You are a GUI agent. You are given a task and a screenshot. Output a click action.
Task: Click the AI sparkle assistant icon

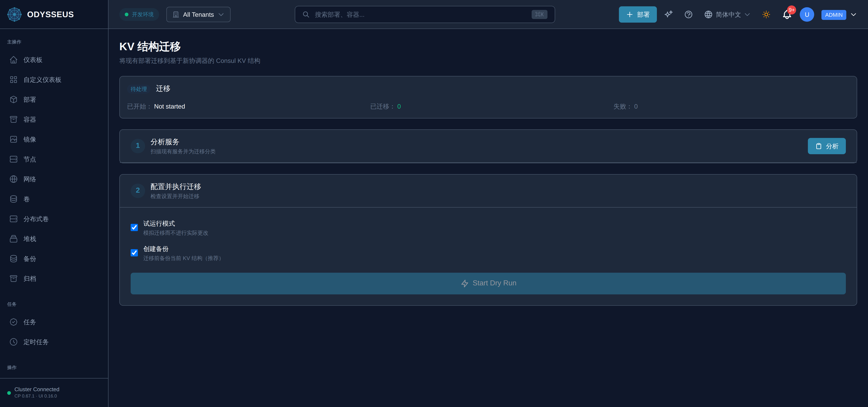point(669,14)
